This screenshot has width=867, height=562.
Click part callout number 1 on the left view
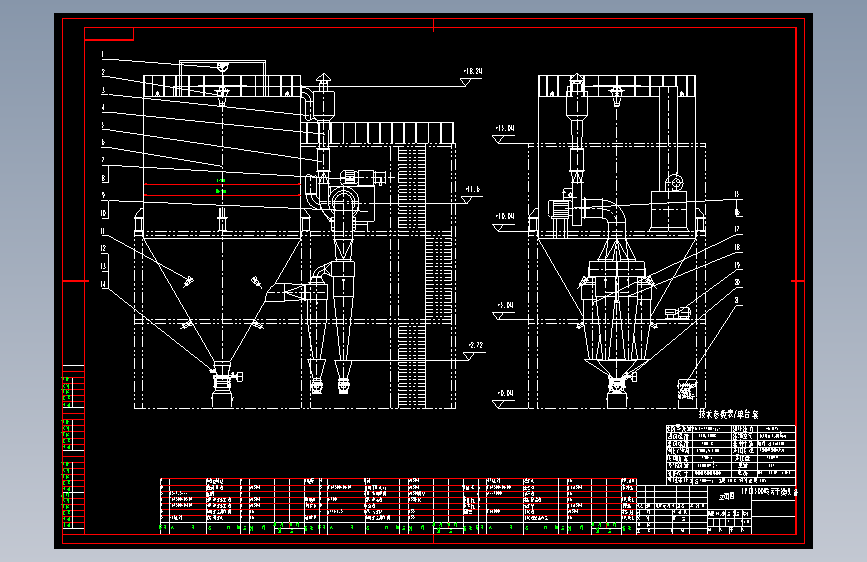[103, 54]
